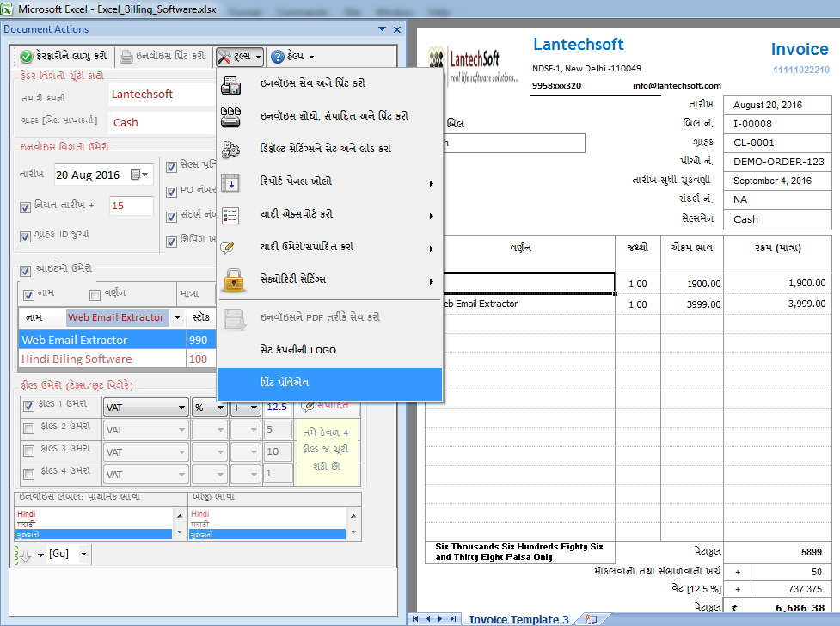
Task: Click previous sheet navigation arrow
Action: (x=428, y=618)
